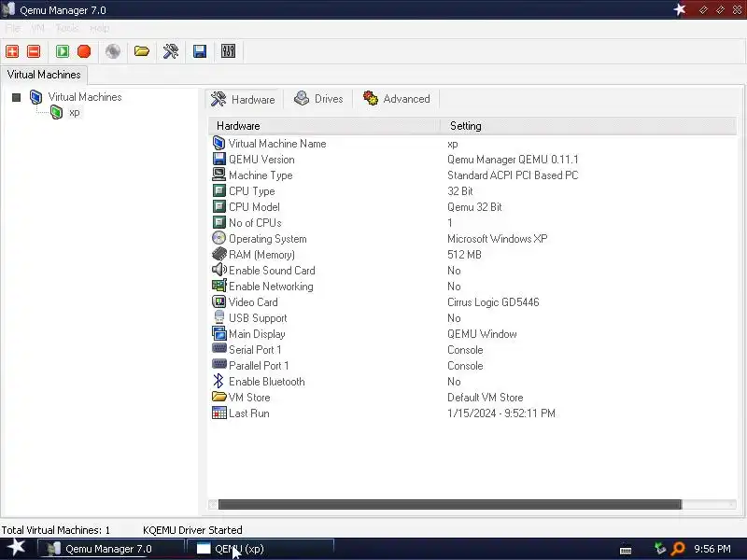This screenshot has height=560, width=747.
Task: Click the Microsoft Windows XP setting value
Action: coord(497,238)
